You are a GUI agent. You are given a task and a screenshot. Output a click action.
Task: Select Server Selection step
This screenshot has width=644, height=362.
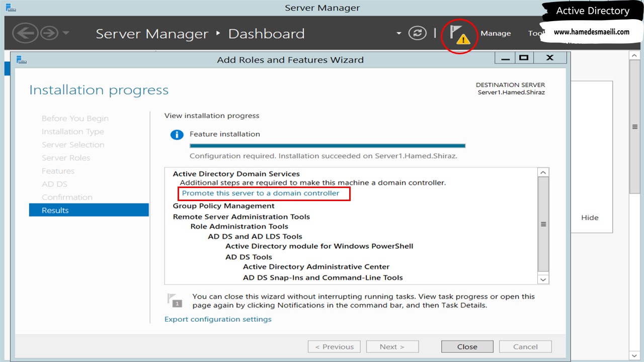pos(73,145)
